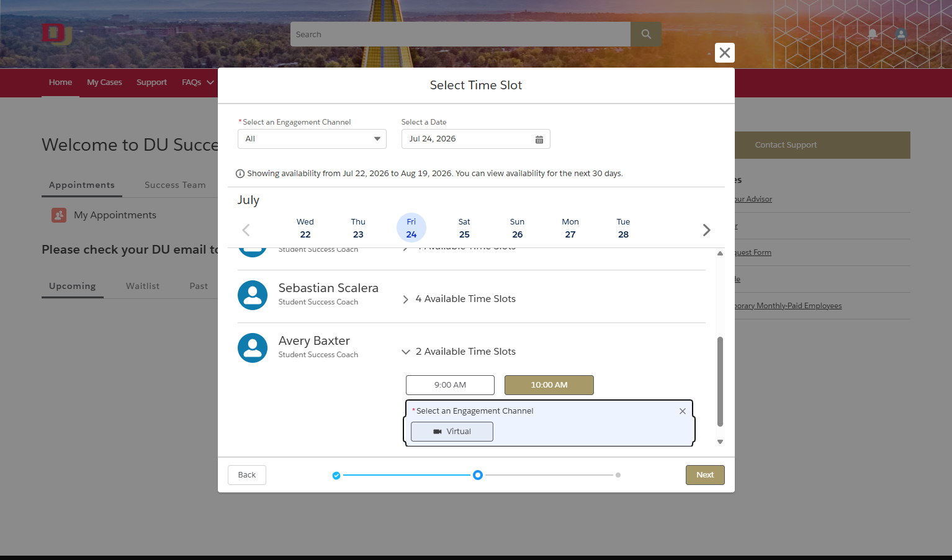
Task: Click the Select a Date field
Action: pyautogui.click(x=476, y=139)
